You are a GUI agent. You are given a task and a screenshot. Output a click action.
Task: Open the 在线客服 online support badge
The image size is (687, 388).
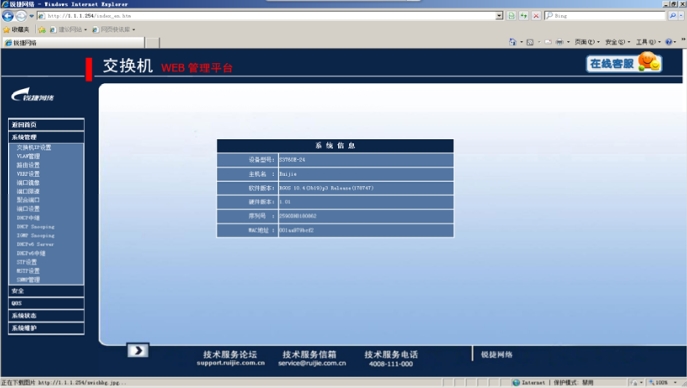[x=624, y=63]
